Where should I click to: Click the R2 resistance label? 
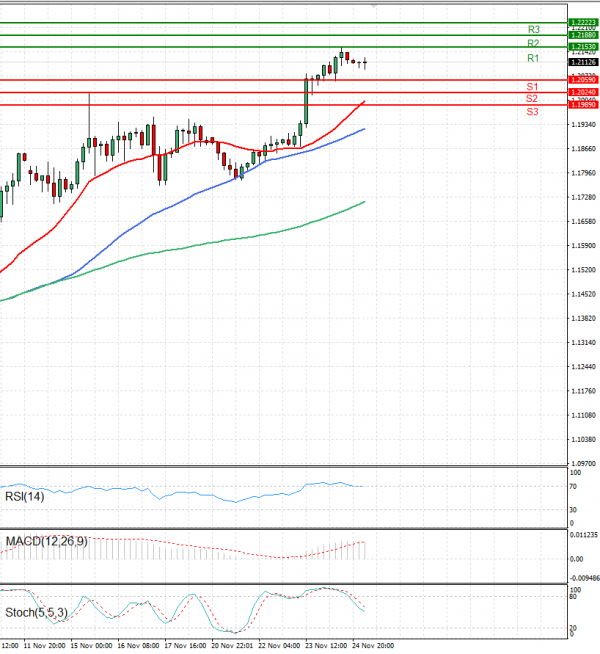point(533,43)
